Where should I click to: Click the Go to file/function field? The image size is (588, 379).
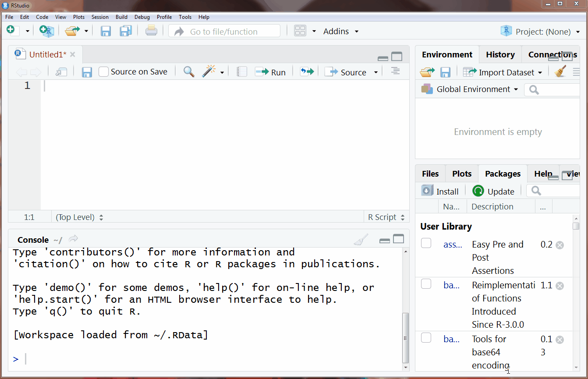[x=224, y=31]
